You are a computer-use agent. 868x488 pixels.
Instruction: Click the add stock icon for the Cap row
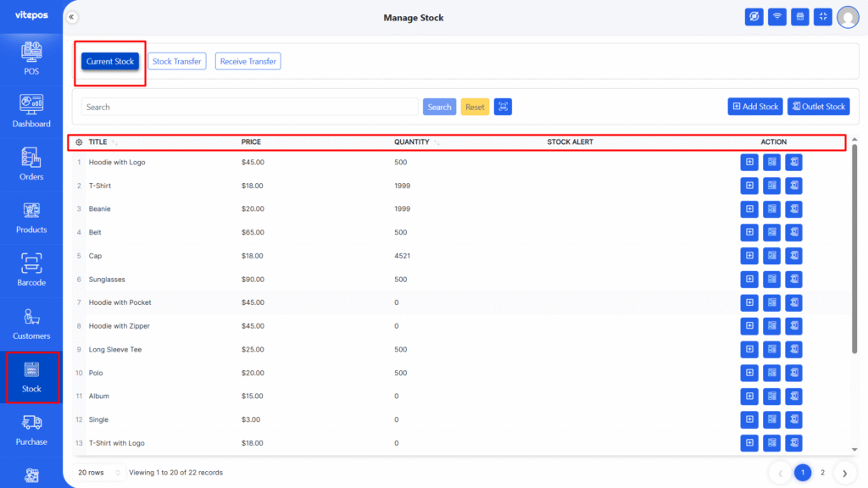click(749, 256)
